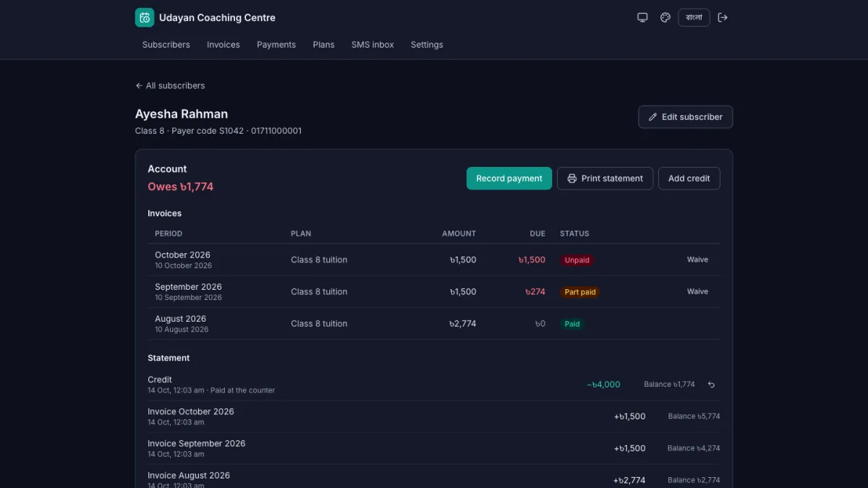
Task: Click the PERIOD column header
Action: 169,234
